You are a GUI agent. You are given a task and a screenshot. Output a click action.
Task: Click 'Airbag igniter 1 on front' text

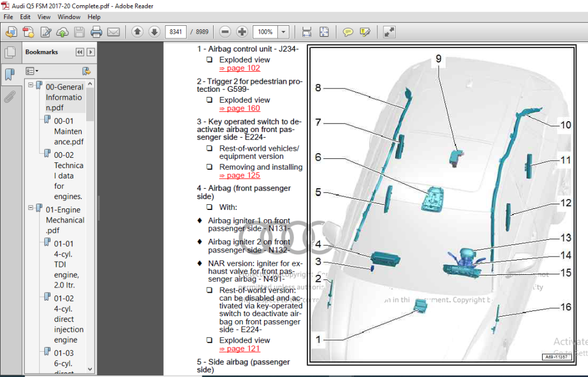249,224
